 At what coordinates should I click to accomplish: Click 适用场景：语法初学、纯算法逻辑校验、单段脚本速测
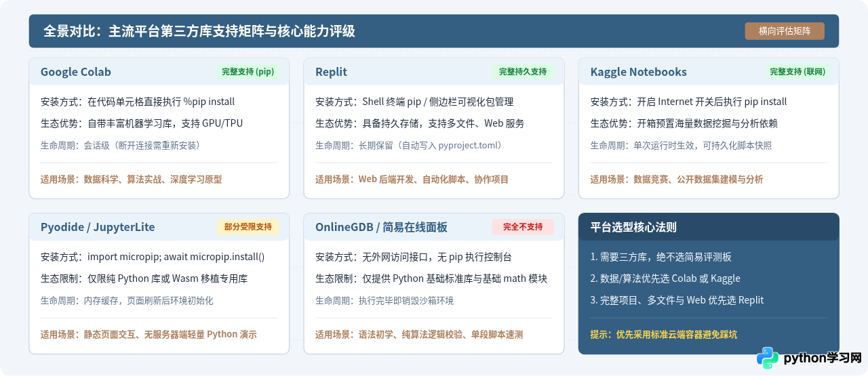pos(419,335)
